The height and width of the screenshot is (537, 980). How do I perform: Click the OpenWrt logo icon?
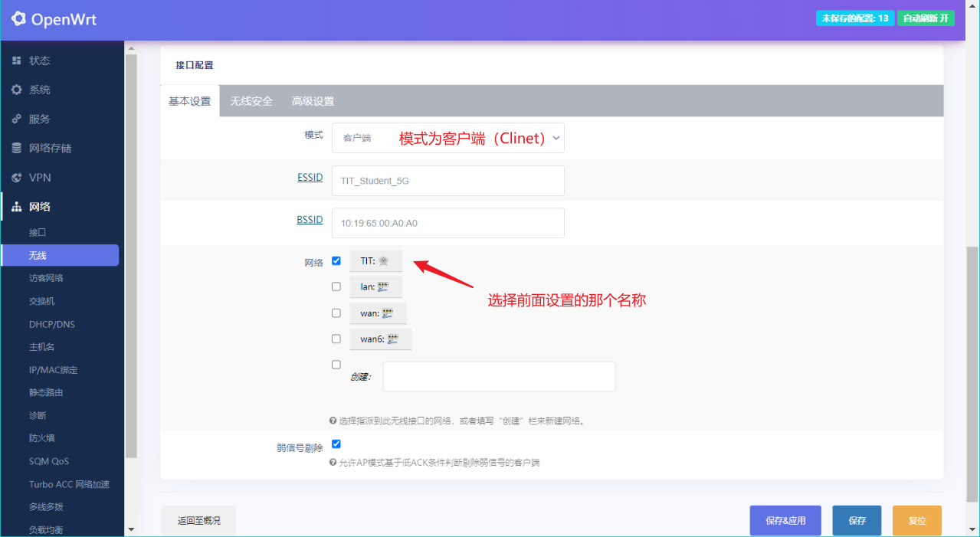point(18,19)
